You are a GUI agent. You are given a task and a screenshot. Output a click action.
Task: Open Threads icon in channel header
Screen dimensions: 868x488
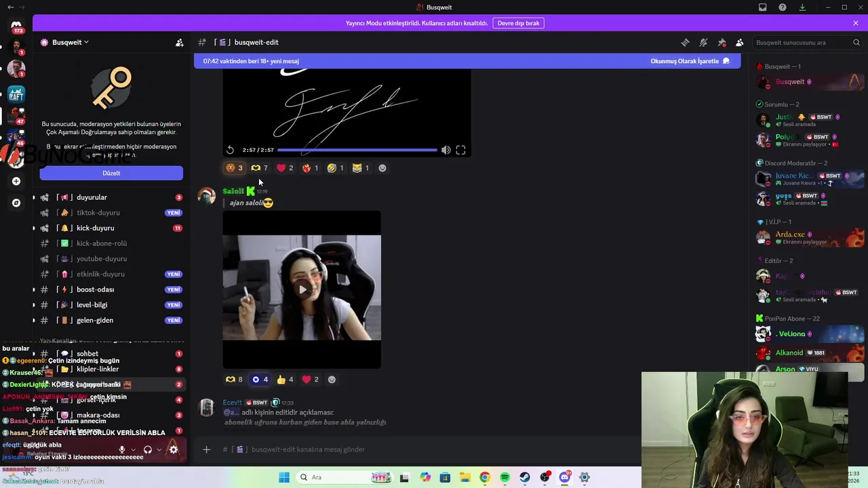(x=685, y=42)
